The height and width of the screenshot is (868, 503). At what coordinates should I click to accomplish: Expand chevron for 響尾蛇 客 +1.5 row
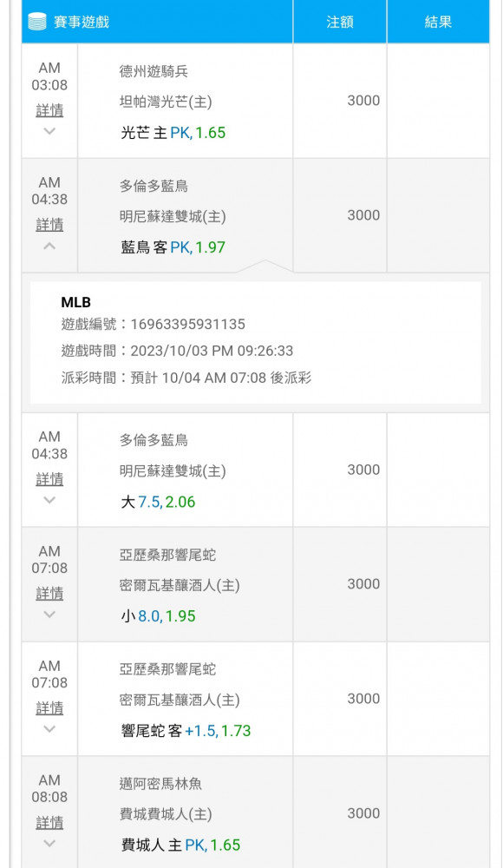pos(49,729)
